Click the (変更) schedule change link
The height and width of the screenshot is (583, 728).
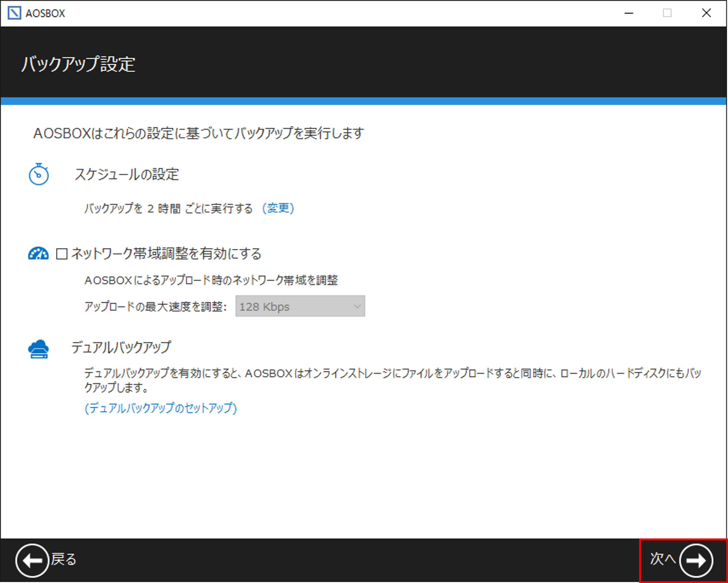click(278, 208)
